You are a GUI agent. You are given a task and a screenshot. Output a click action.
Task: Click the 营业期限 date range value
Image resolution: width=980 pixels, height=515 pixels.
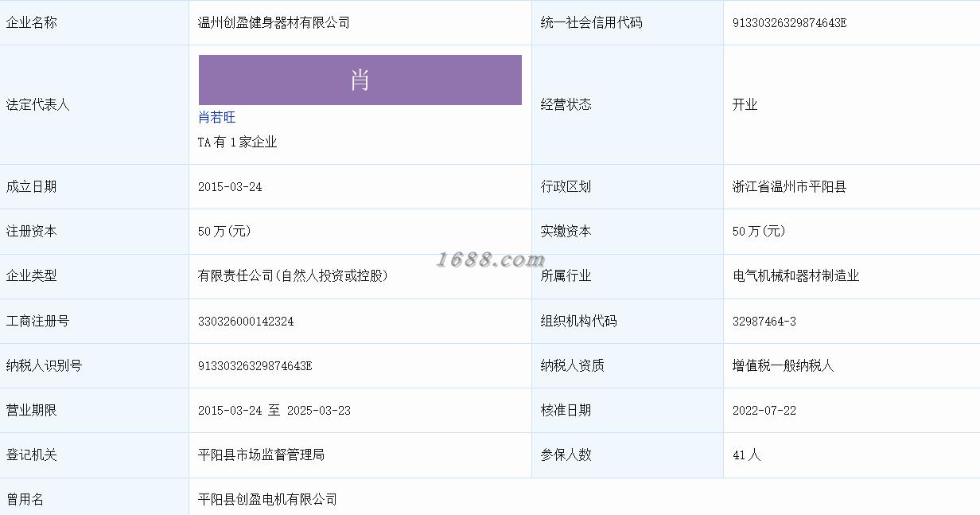click(274, 411)
